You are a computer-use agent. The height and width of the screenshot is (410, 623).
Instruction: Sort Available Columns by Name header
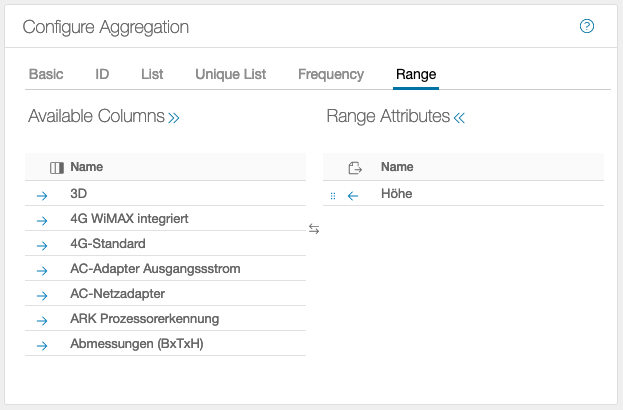pyautogui.click(x=87, y=168)
